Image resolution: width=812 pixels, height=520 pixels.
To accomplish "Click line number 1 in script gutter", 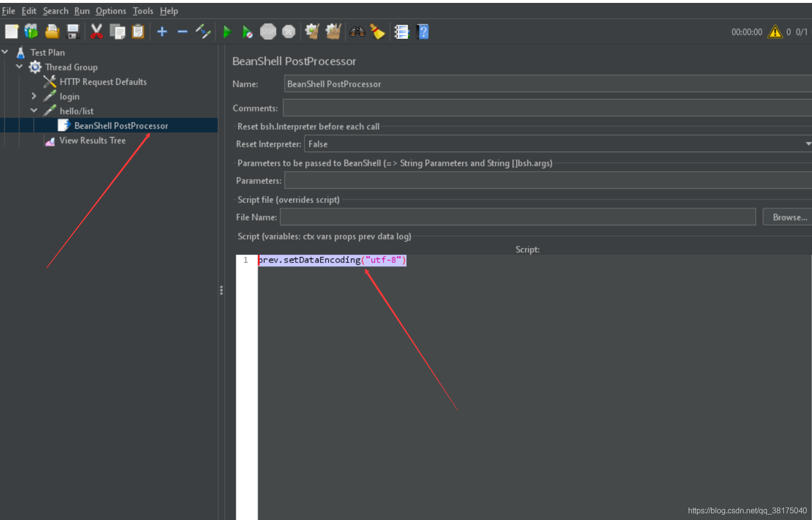I will (246, 260).
